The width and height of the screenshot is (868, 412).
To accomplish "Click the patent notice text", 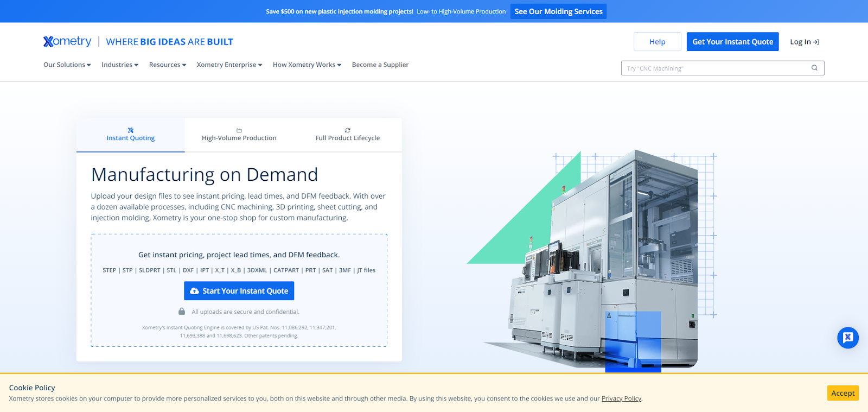I will [x=239, y=332].
